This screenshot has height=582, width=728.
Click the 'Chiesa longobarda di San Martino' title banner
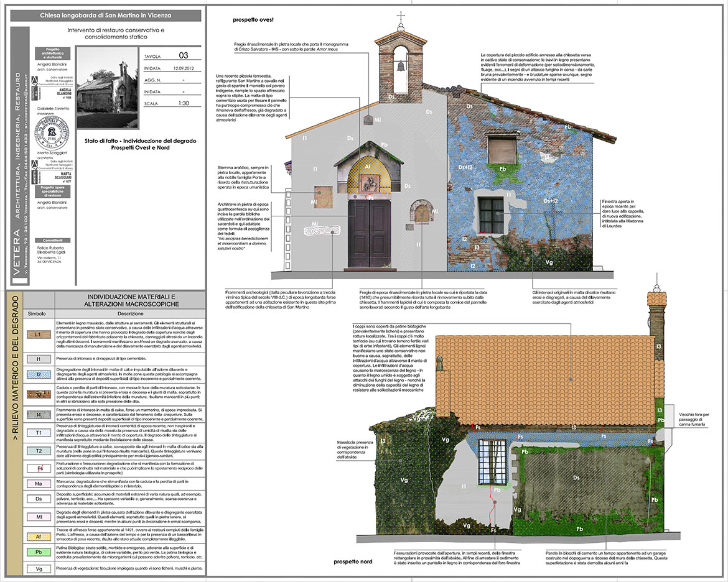click(x=106, y=14)
